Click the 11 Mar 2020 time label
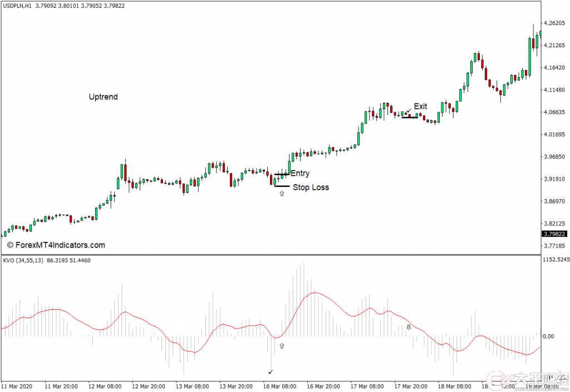 17,386
